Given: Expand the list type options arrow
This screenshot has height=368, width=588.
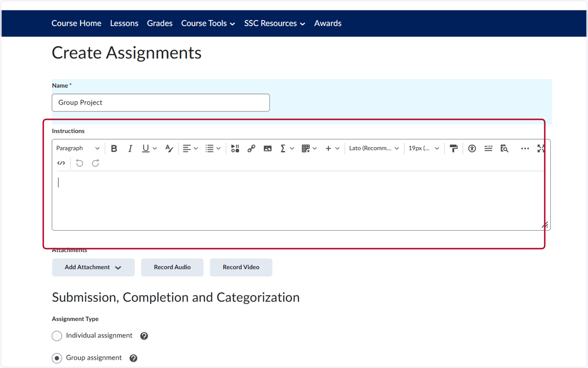Looking at the screenshot, I should coord(219,148).
